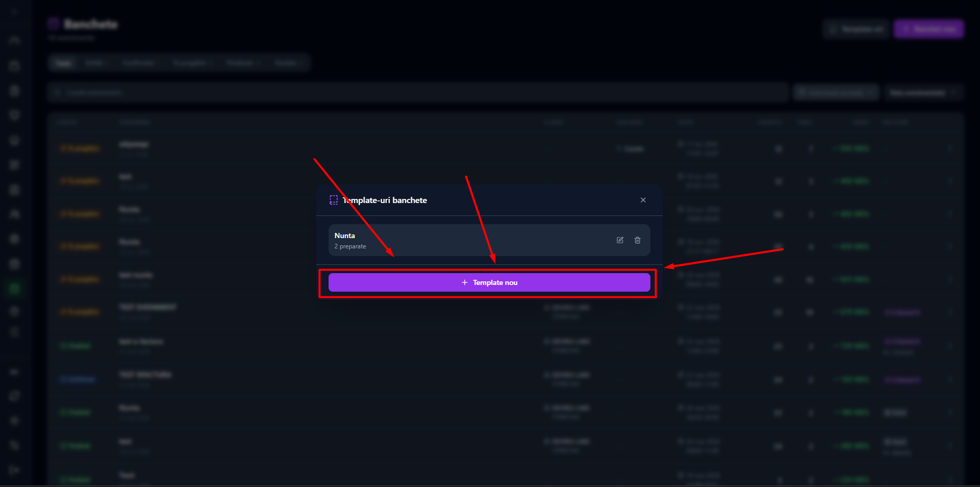The height and width of the screenshot is (487, 980).
Task: Click the purple icon beside Banchete heading
Action: coord(54,24)
